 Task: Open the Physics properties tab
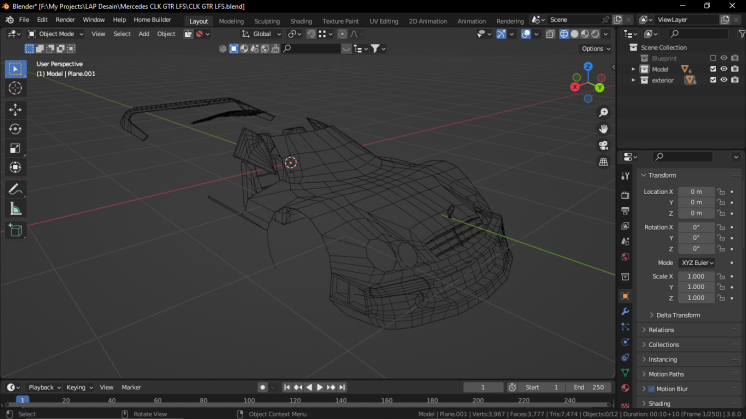tap(625, 342)
